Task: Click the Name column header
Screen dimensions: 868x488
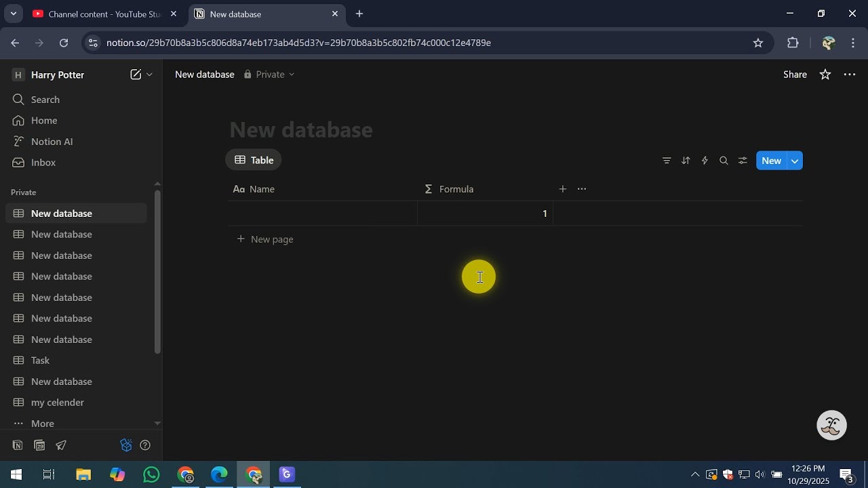Action: (323, 189)
